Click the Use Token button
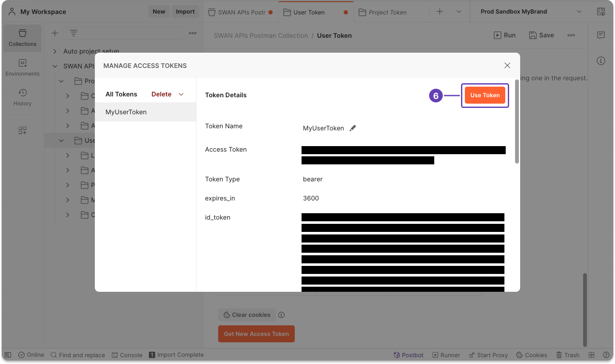The image size is (615, 364). point(485,95)
